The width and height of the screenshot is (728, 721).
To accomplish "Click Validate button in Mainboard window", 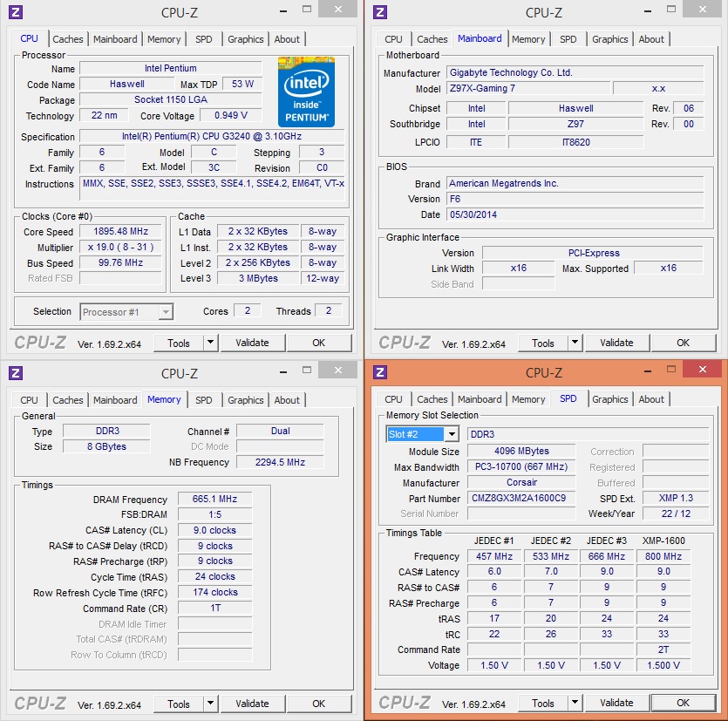I will (x=616, y=343).
